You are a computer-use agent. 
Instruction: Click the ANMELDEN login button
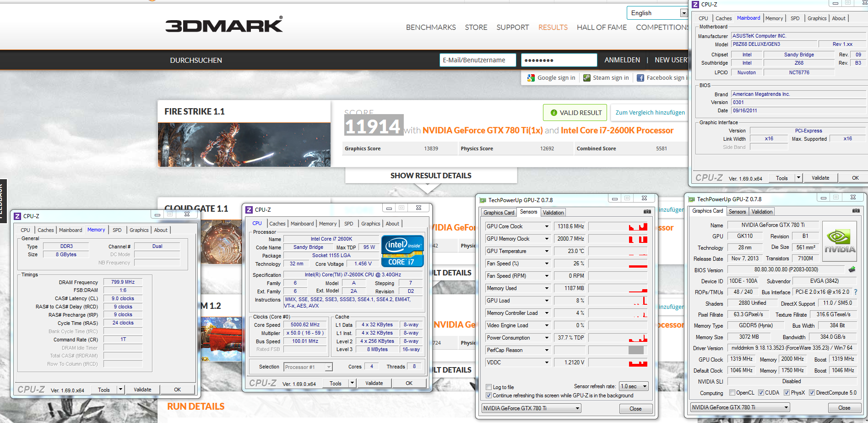[622, 60]
